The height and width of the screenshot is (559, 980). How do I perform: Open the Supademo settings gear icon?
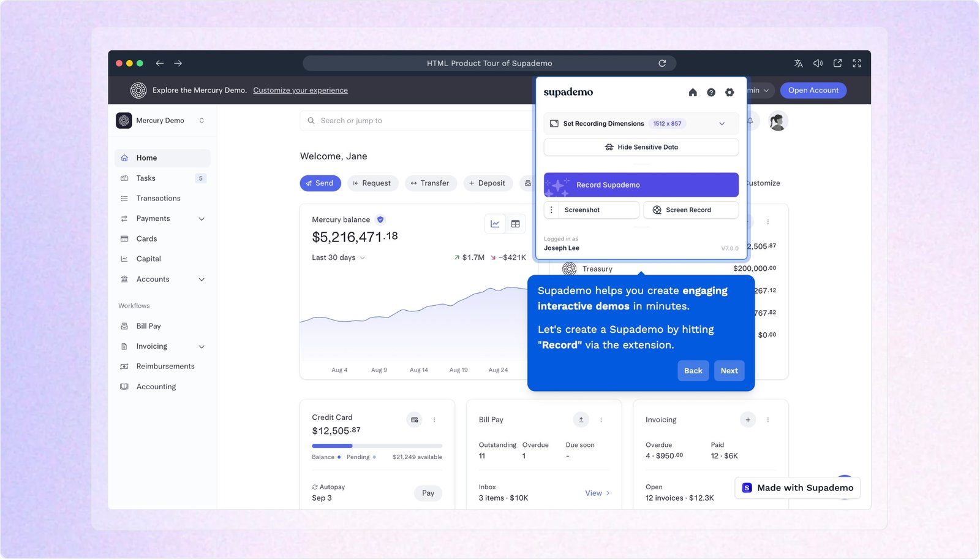click(729, 93)
